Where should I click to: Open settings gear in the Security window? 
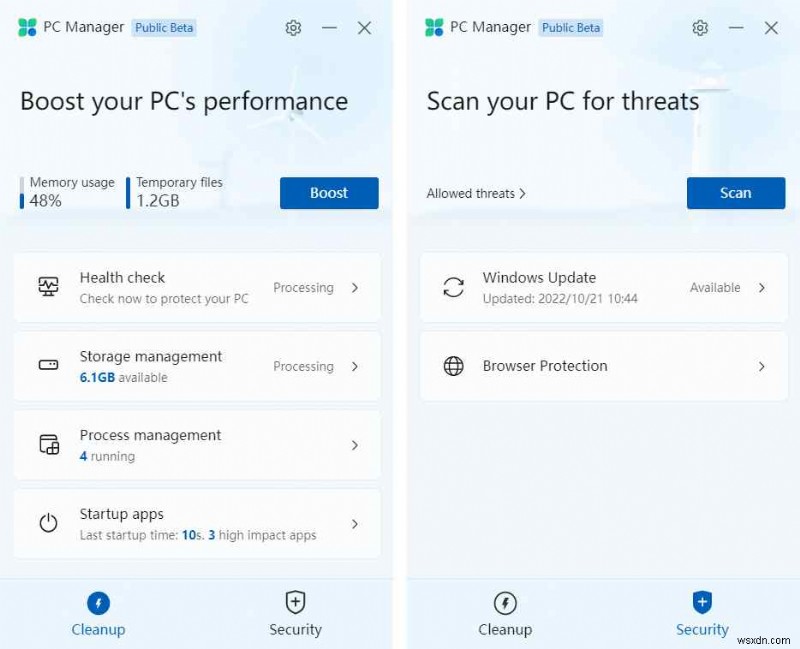point(700,28)
